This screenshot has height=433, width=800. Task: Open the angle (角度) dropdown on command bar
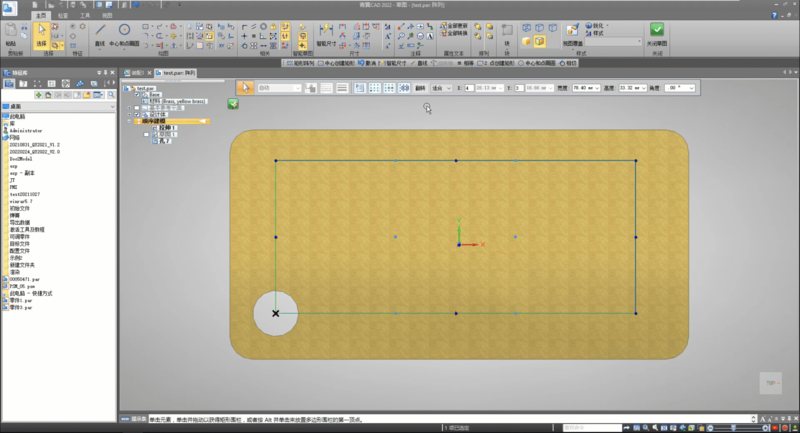coord(691,88)
